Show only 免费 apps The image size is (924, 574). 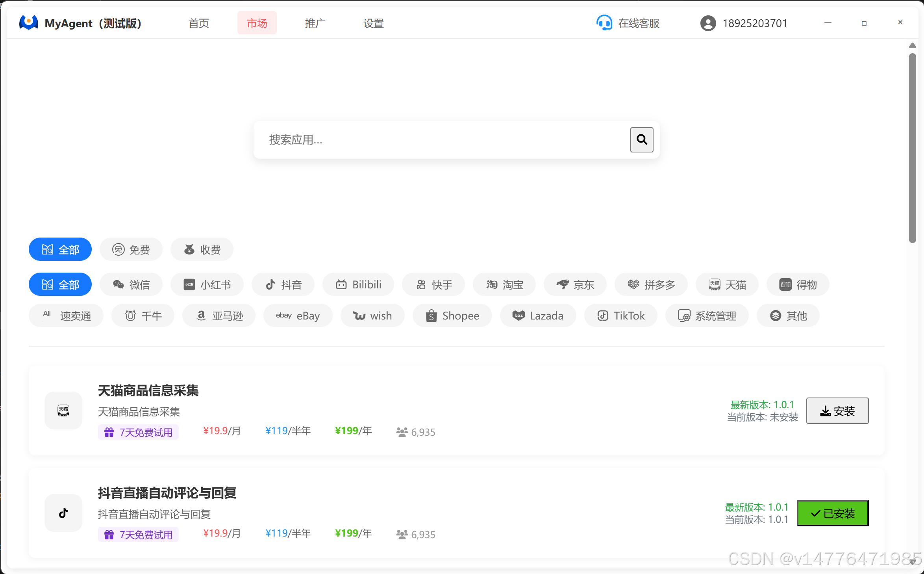pos(131,249)
